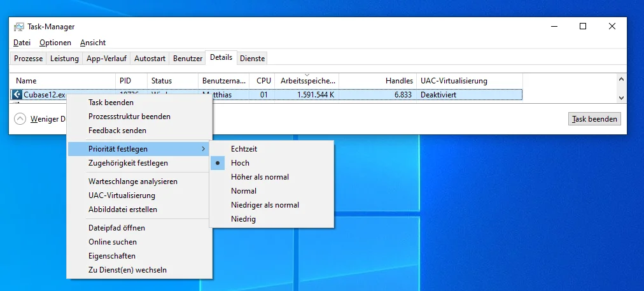Screen dimensions: 644x291
Task: Open the Optionen menu
Action: [55, 43]
